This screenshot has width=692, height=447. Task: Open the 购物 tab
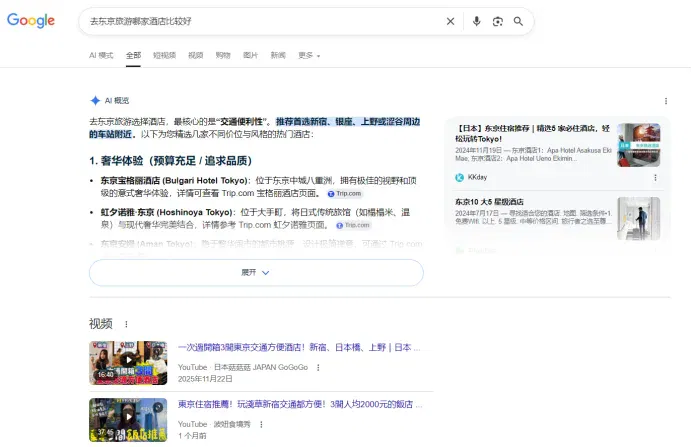click(223, 55)
